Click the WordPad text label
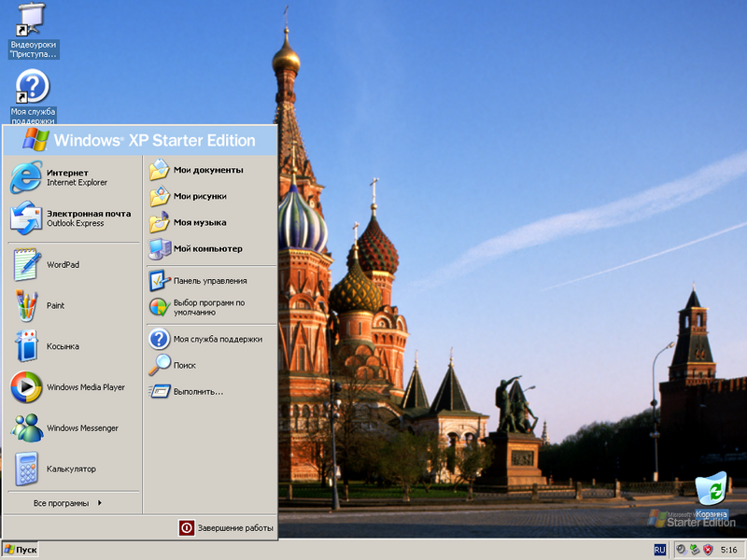 [63, 265]
